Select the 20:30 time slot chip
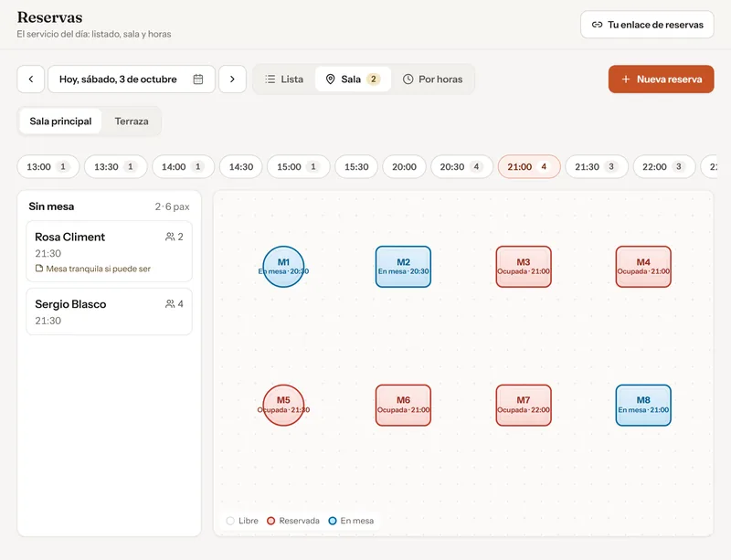The width and height of the screenshot is (731, 560). [x=461, y=167]
